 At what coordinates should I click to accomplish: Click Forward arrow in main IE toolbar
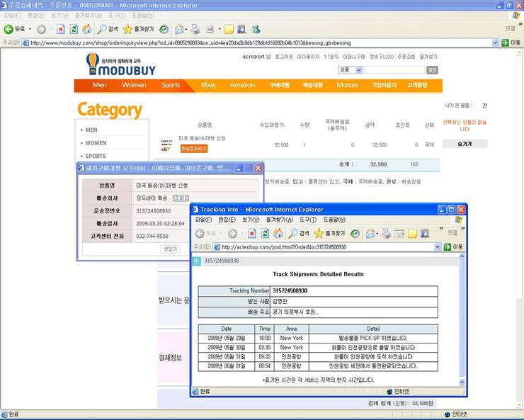tap(41, 30)
